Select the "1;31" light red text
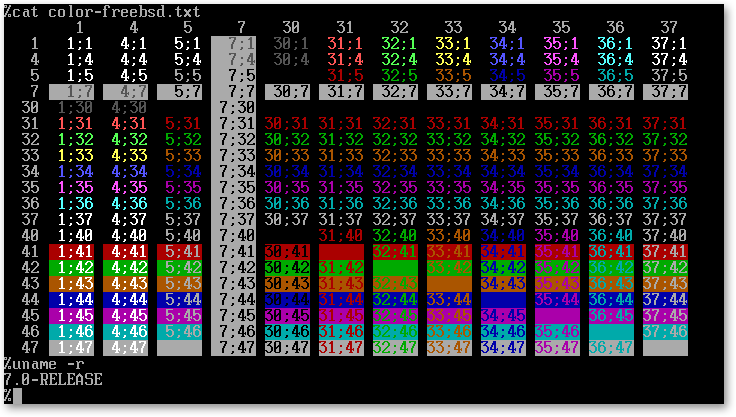 76,124
